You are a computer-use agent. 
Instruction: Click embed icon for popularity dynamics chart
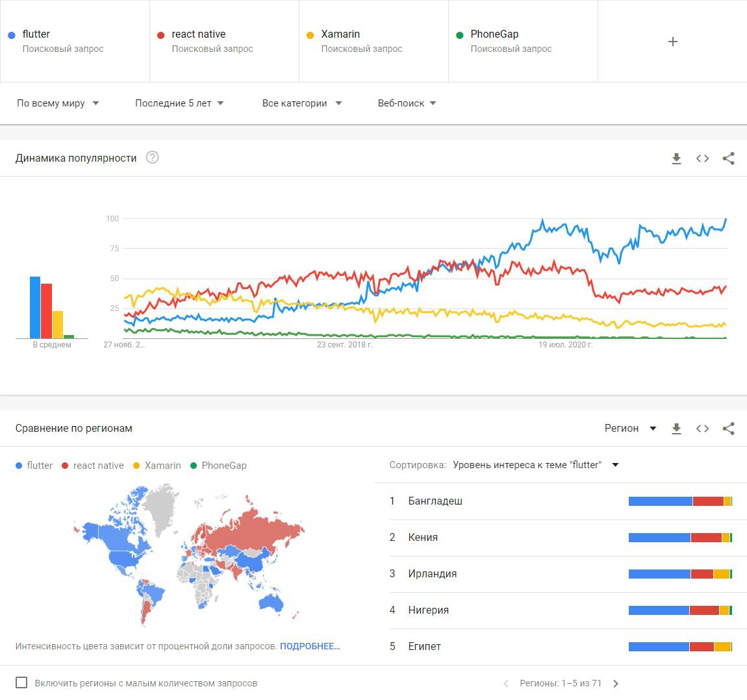click(702, 158)
